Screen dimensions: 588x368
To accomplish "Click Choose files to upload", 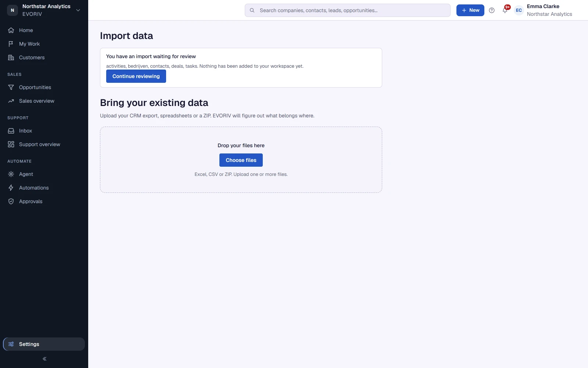I will (x=241, y=160).
